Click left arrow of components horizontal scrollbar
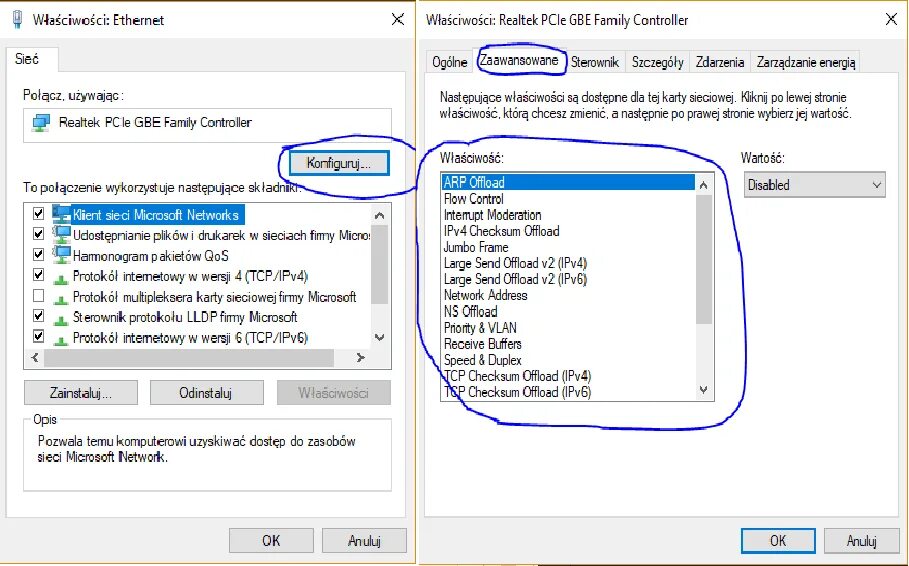Viewport: 909px width, 566px height. tap(35, 358)
